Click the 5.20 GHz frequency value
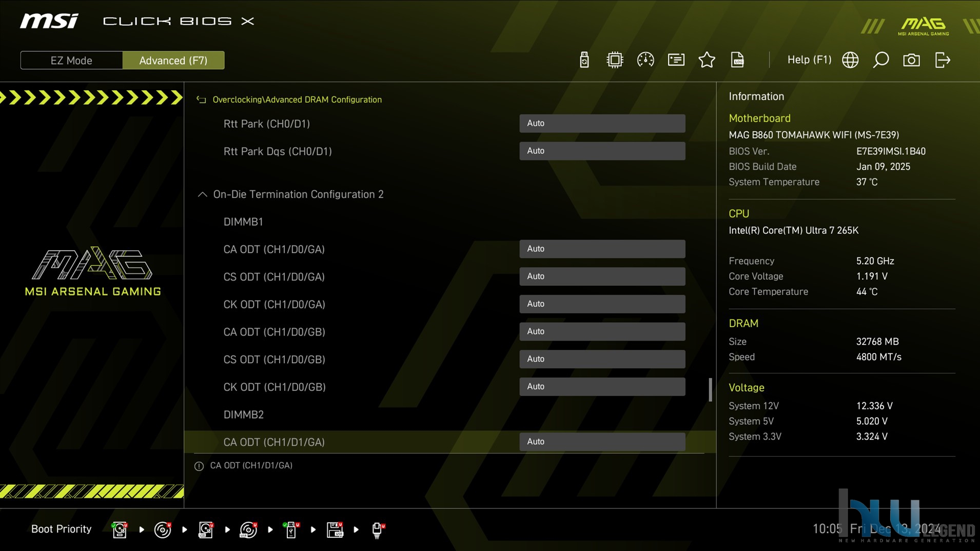980x551 pixels. click(875, 261)
